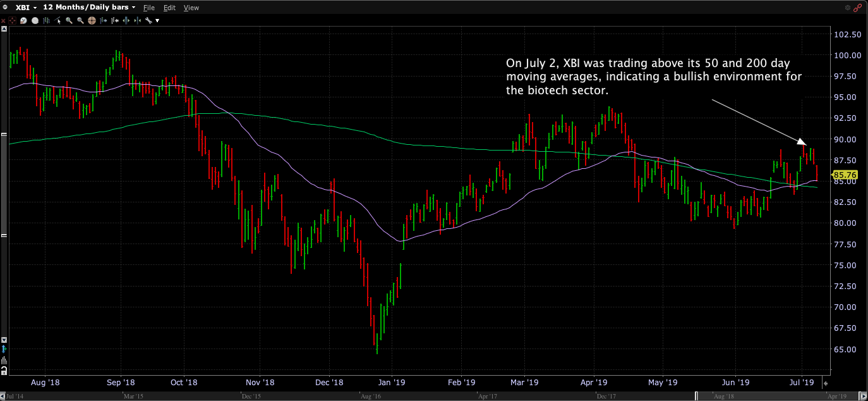The image size is (868, 401).
Task: Click the green zoom in magnifier
Action: [69, 20]
